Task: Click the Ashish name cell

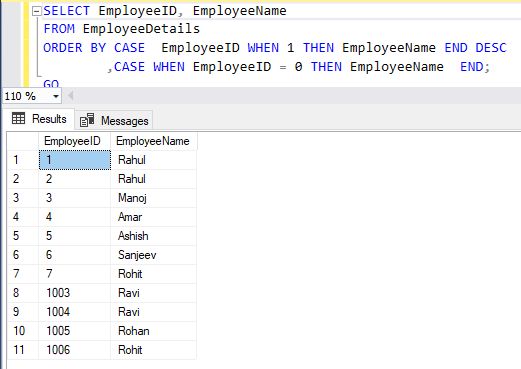Action: pos(154,236)
